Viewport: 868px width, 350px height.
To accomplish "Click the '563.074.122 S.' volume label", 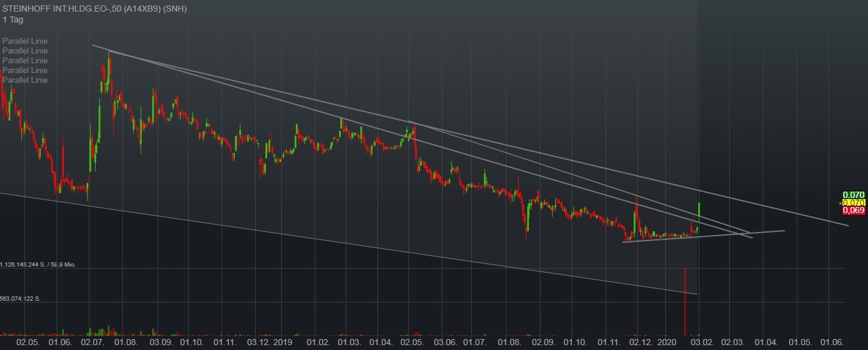I will coord(20,299).
